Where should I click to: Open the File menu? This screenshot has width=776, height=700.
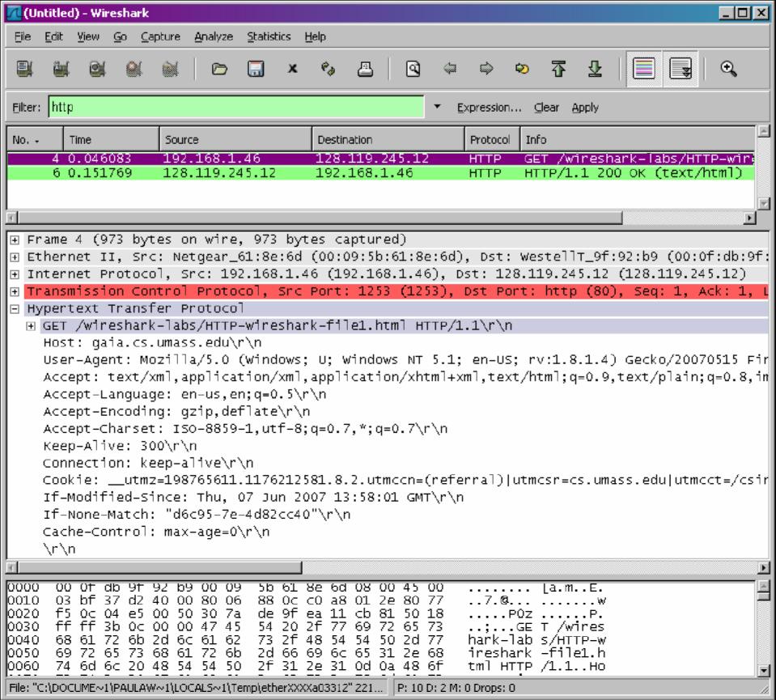[23, 36]
